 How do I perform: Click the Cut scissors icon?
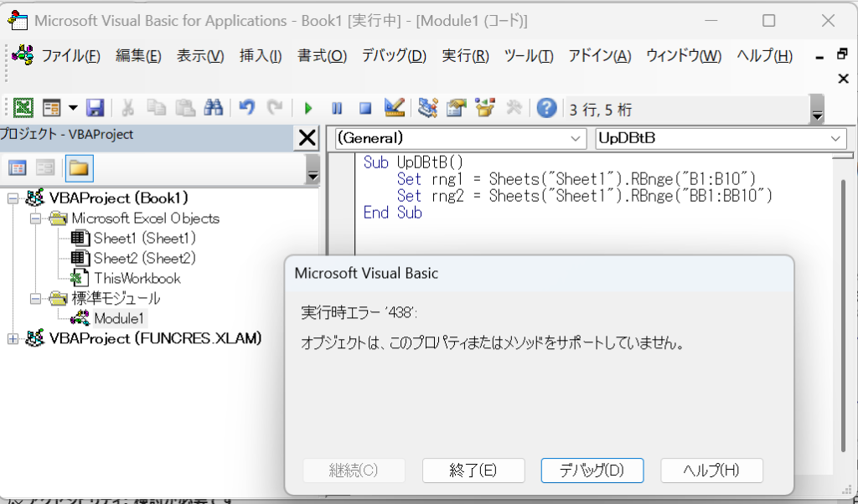click(127, 108)
